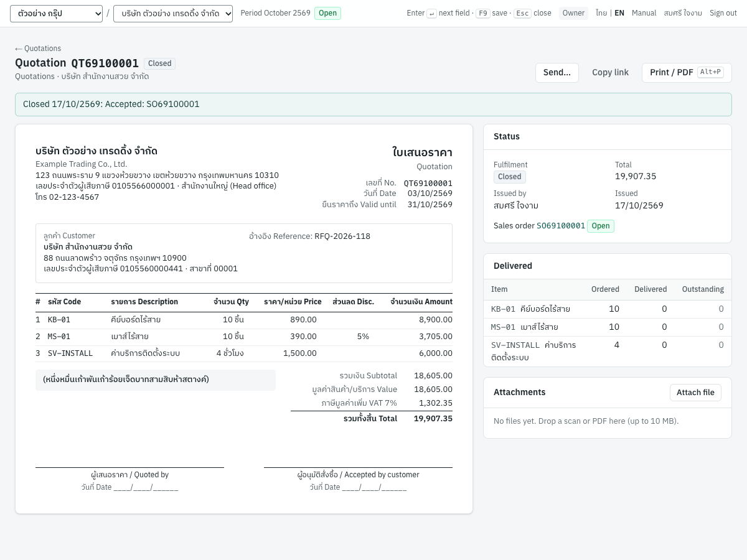Screen dimensions: 747x560
Task: Click the Attachments drop area text
Action: click(586, 421)
